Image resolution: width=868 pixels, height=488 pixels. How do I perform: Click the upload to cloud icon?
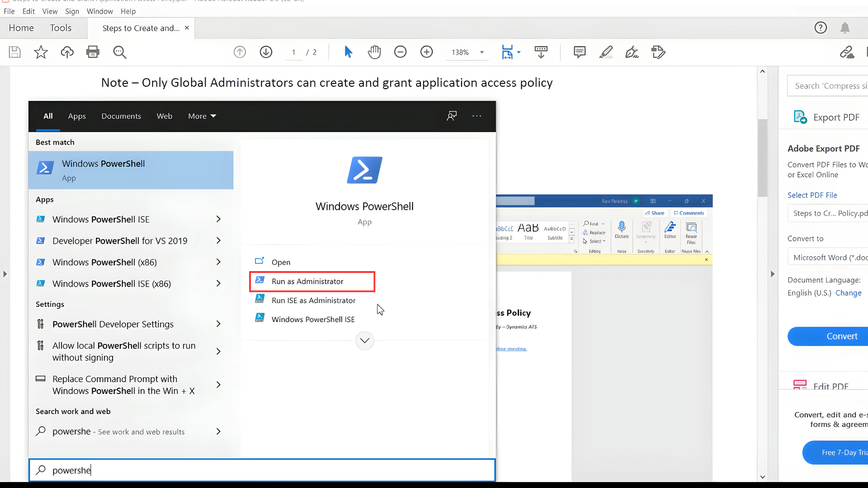(67, 52)
